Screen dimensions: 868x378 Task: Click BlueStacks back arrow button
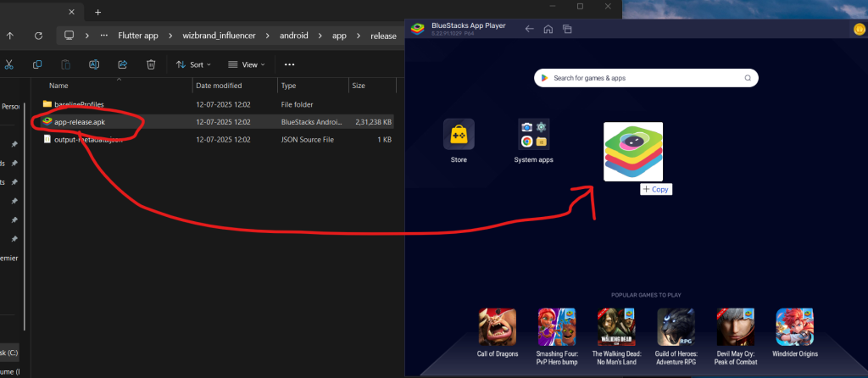click(529, 29)
